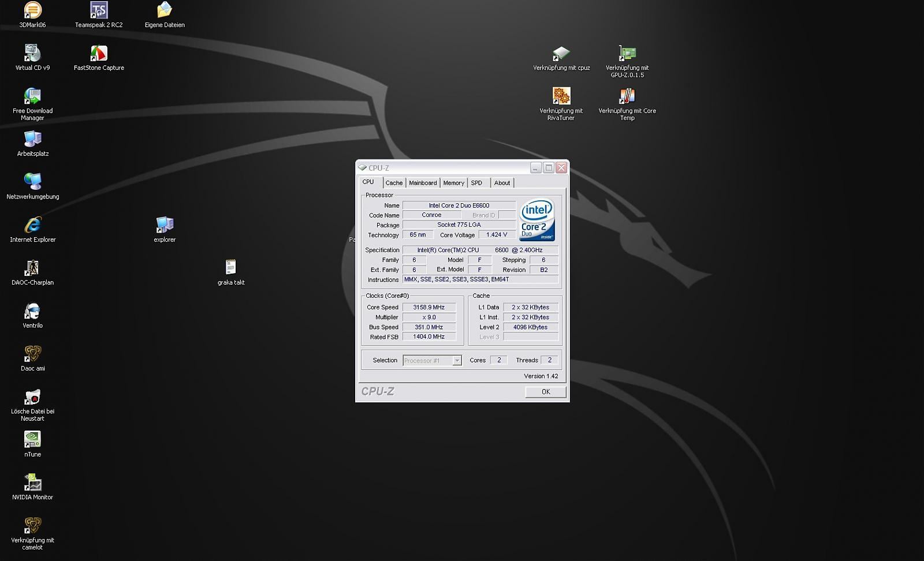Click the Revision B2 value
This screenshot has height=561, width=924.
pyautogui.click(x=543, y=270)
